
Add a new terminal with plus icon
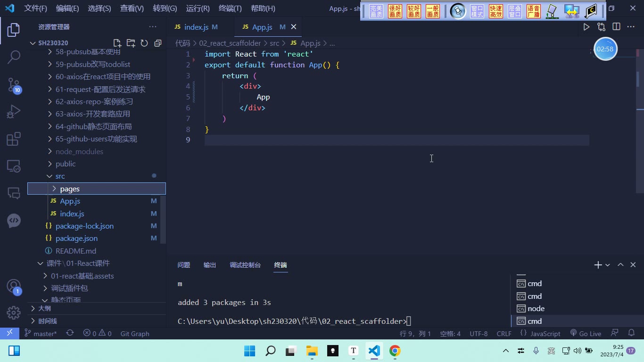click(598, 265)
